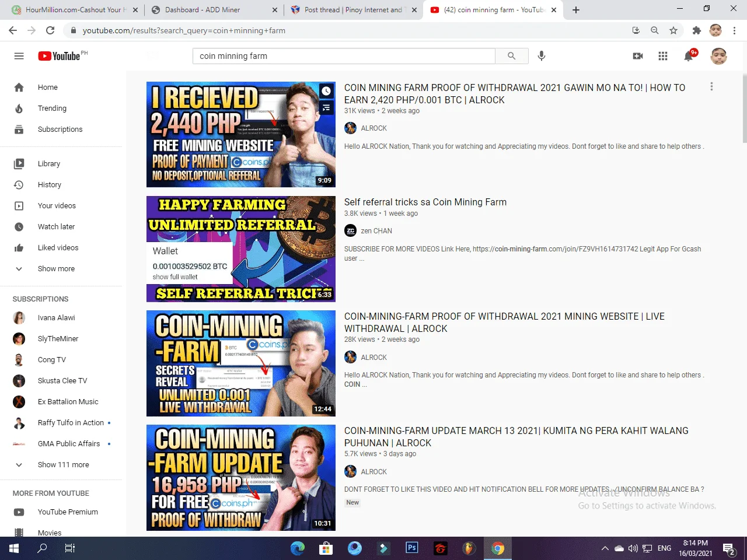747x560 pixels.
Task: Open the Windows Start menu
Action: coord(14,548)
